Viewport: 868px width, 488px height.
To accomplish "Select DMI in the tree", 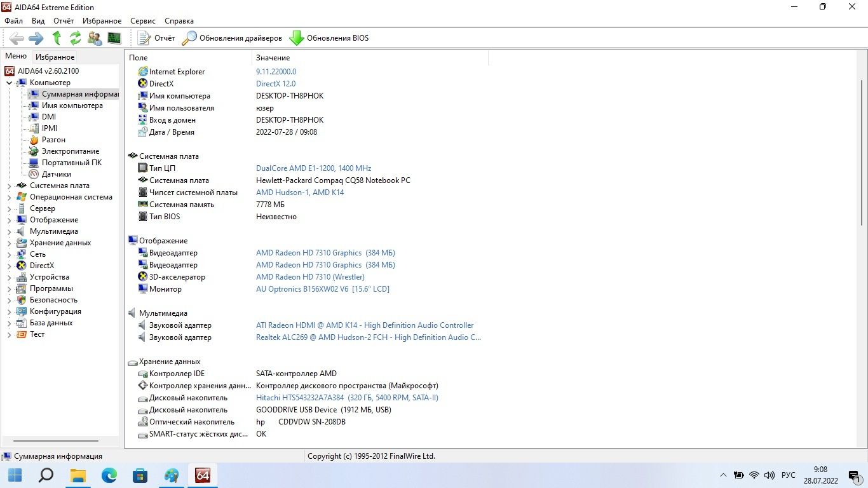I will pos(48,117).
